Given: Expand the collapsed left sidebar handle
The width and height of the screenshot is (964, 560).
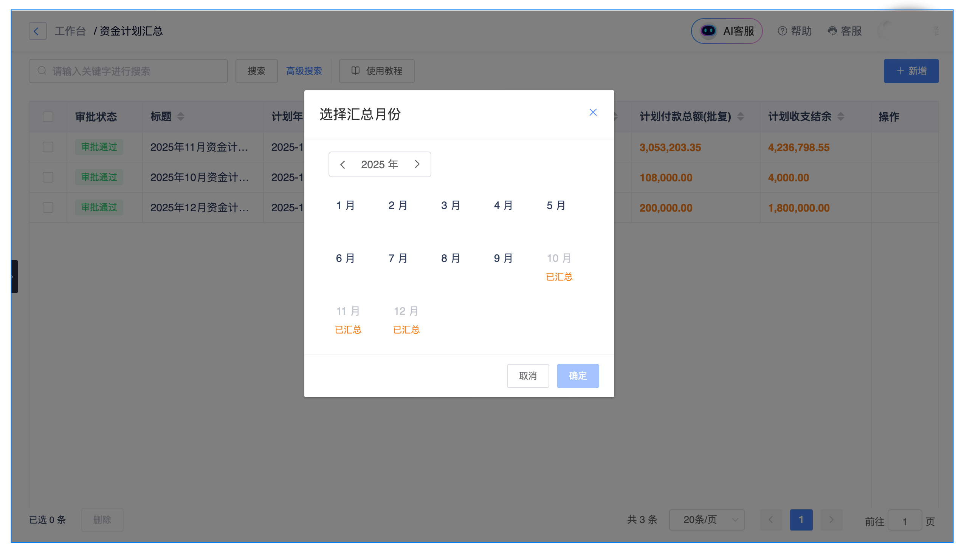Looking at the screenshot, I should click(x=14, y=276).
